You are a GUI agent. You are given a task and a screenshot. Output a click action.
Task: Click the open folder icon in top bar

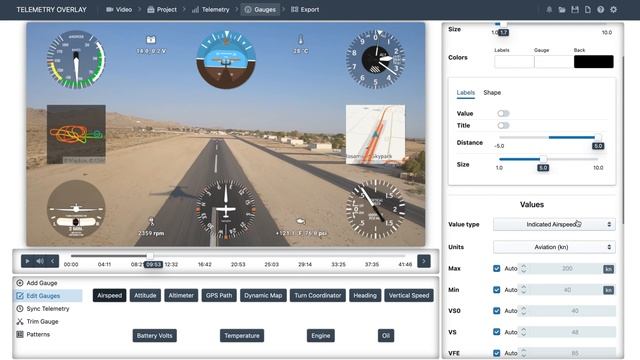[562, 9]
